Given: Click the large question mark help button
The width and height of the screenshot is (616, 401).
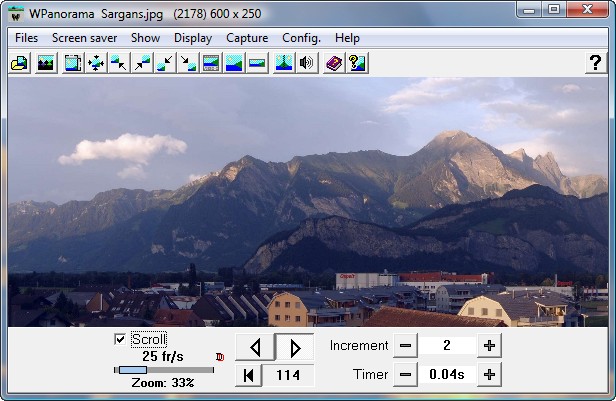Looking at the screenshot, I should point(595,63).
